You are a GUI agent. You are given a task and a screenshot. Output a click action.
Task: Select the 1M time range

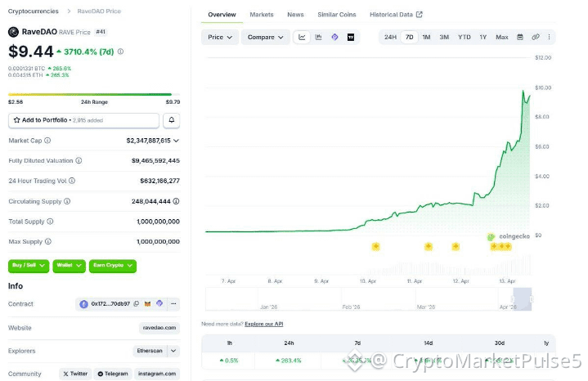coord(426,37)
